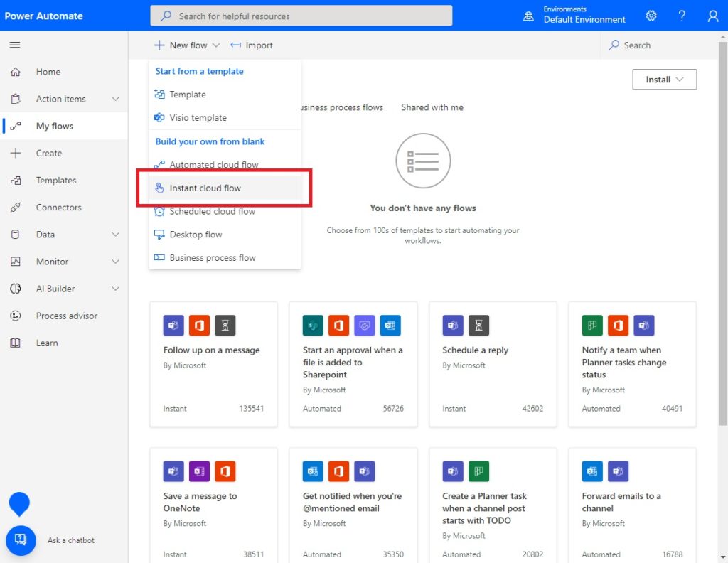Viewport: 728px width, 563px height.
Task: Open Follow up on a message template
Action: click(213, 365)
